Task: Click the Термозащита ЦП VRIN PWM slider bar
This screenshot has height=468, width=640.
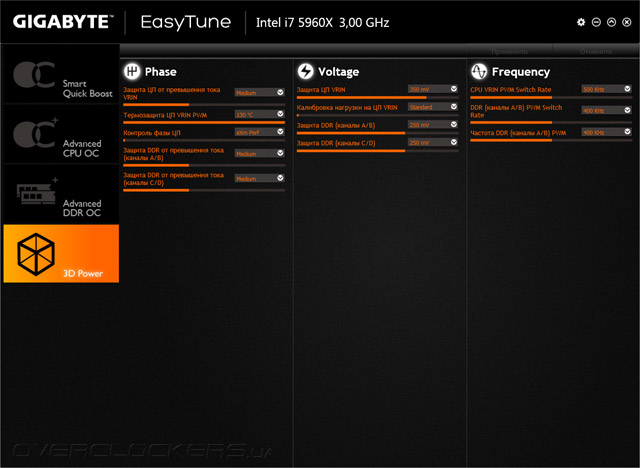Action: point(204,122)
